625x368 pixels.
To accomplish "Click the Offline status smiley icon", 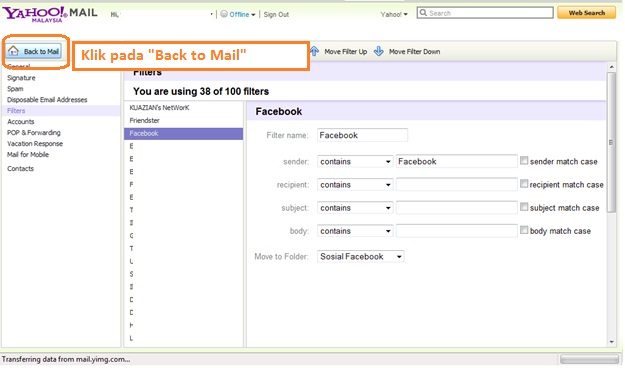I will [x=224, y=14].
